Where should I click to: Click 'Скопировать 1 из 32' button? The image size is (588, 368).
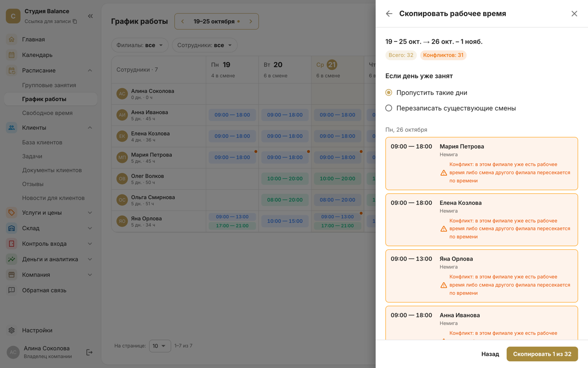542,354
